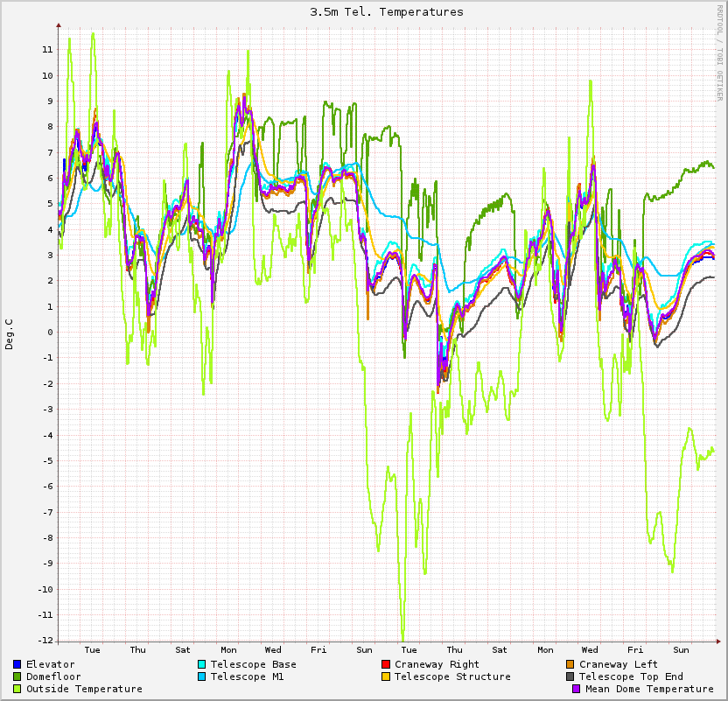Click the yellow Telescope Structure legend swatch
Image resolution: width=728 pixels, height=701 pixels.
(386, 677)
